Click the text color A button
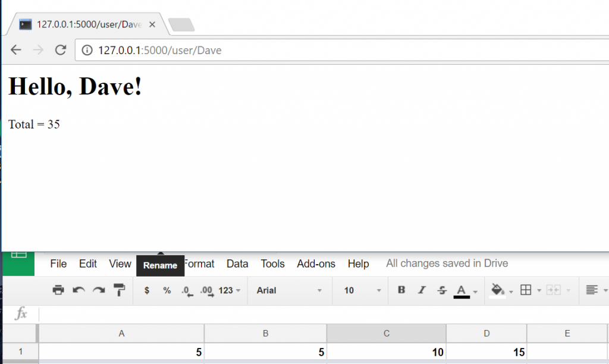Screen dimensions: 609x364 [462, 291]
